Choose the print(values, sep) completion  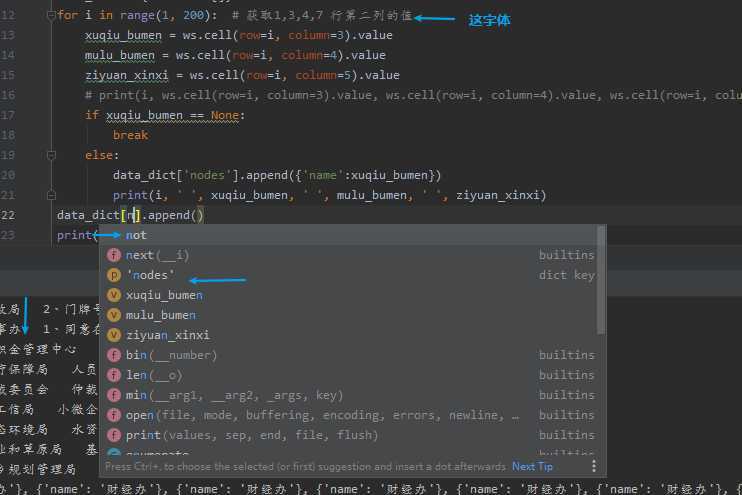[x=350, y=435]
